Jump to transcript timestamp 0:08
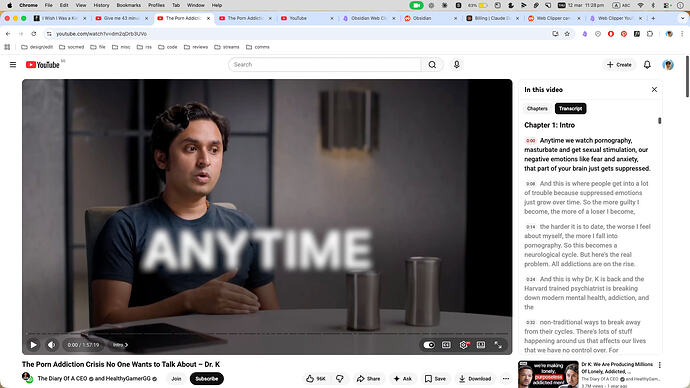The width and height of the screenshot is (690, 388). pos(531,184)
